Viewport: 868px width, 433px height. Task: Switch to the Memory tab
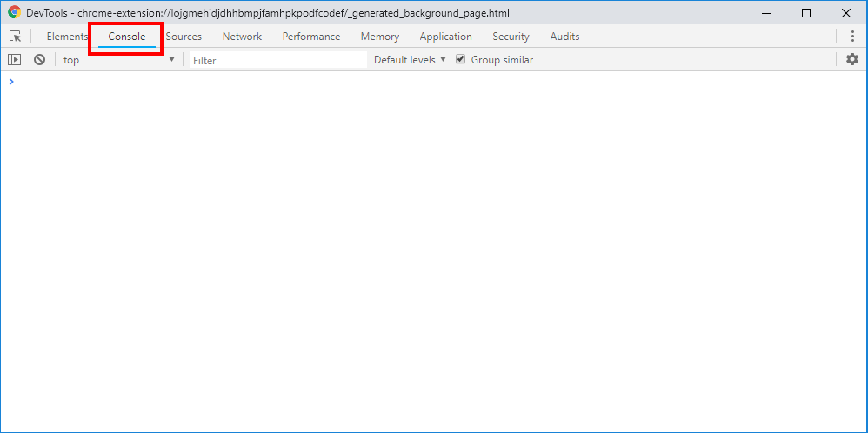click(x=380, y=37)
